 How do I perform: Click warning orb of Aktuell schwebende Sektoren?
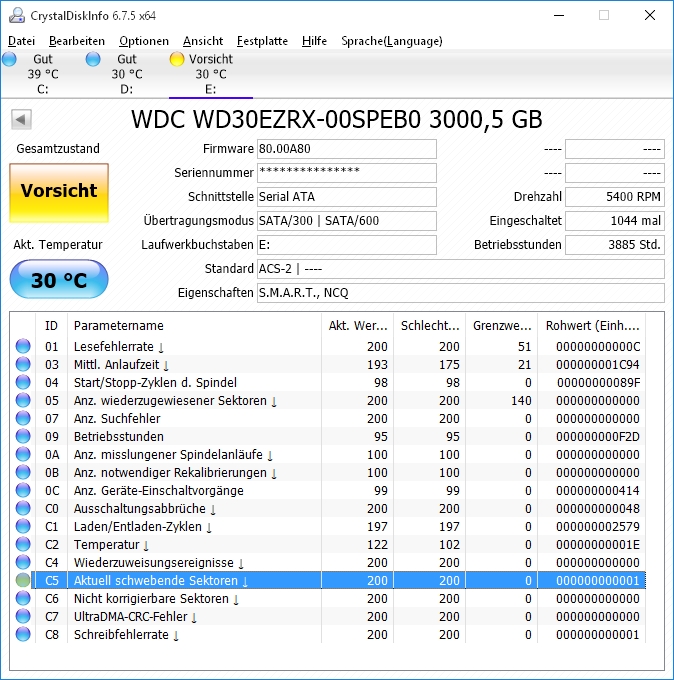coord(23,580)
